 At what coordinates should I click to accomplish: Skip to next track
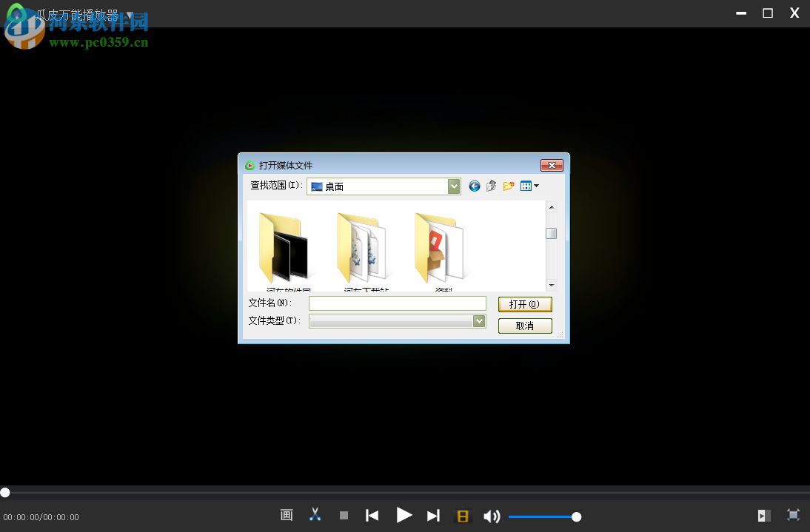(x=433, y=516)
